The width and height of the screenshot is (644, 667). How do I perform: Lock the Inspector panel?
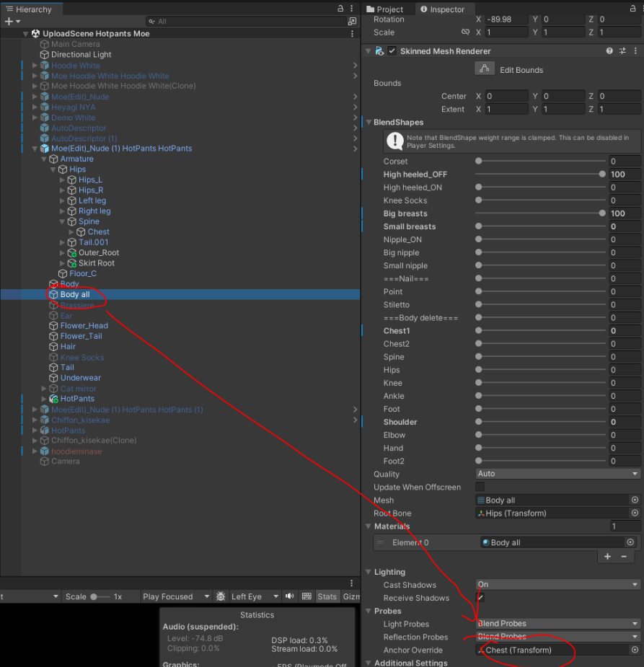click(632, 9)
